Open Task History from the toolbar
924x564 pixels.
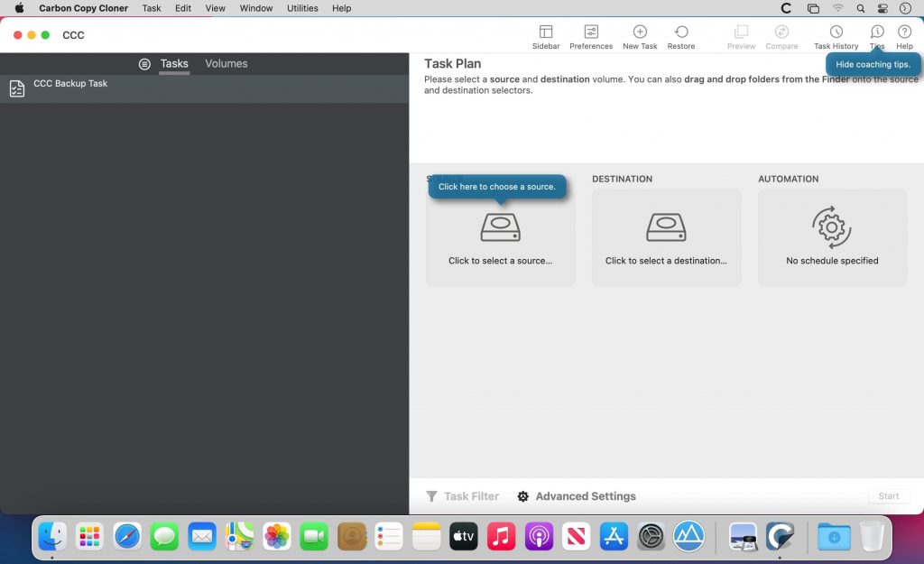pyautogui.click(x=836, y=34)
